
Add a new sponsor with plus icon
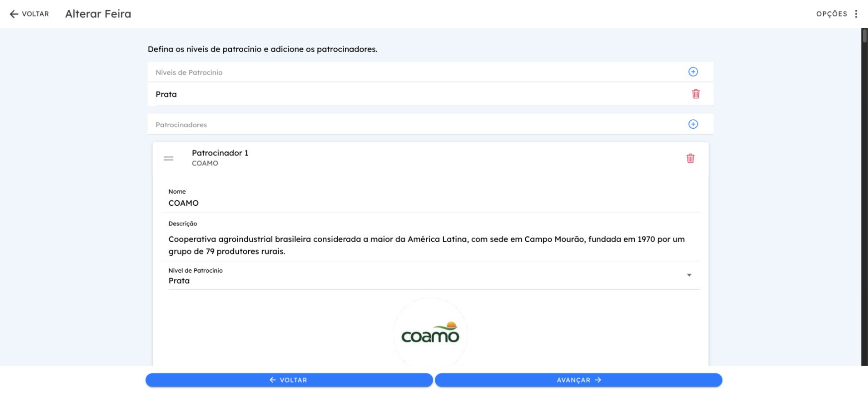[693, 124]
